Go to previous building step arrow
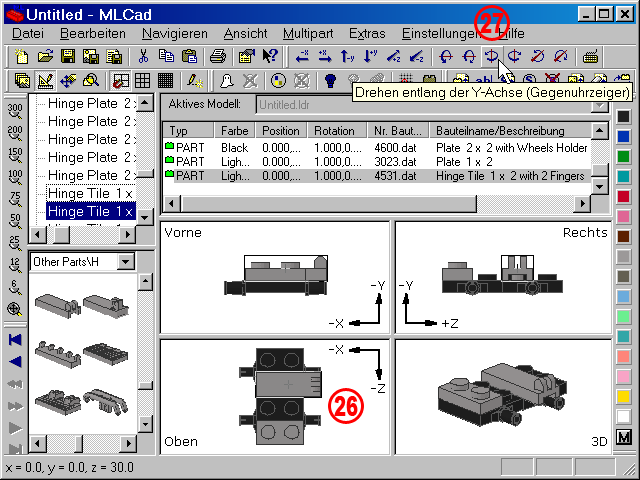 [x=15, y=362]
